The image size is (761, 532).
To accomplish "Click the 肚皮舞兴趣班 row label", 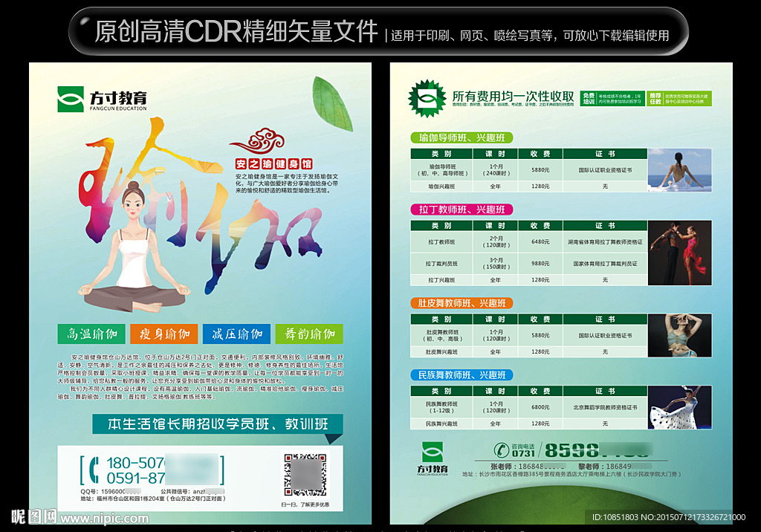I will click(x=441, y=352).
